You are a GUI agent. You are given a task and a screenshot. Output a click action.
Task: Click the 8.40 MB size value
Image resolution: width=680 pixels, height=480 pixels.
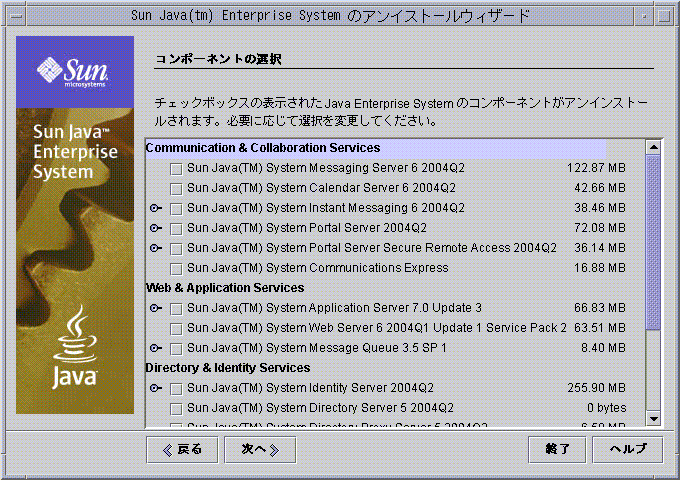point(603,348)
